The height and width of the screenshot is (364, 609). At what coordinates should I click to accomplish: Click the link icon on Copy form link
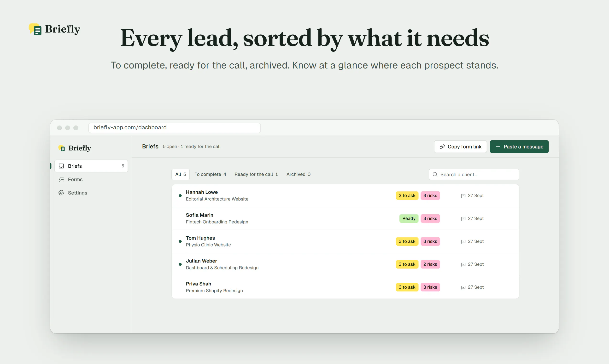442,147
